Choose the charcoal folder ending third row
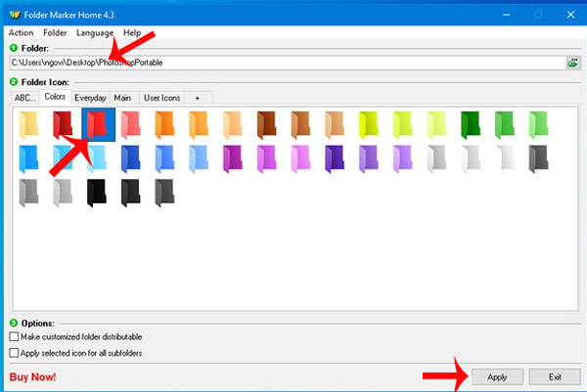This screenshot has height=392, width=587. click(x=164, y=193)
